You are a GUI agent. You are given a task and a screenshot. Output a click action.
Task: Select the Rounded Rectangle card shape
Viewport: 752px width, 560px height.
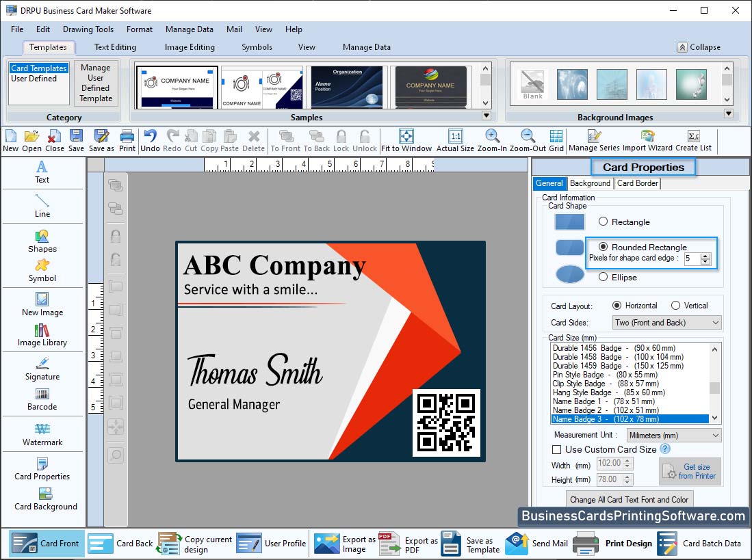pos(604,247)
